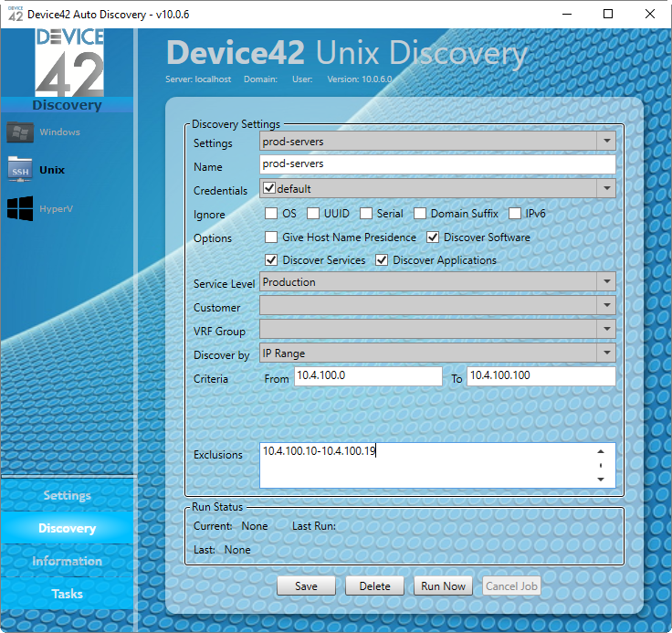Click the From IP address field
Image resolution: width=672 pixels, height=633 pixels.
[x=368, y=376]
